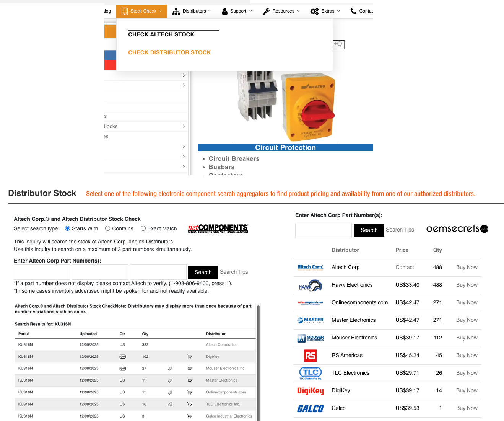This screenshot has width=504, height=421.
Task: Open the Resources dropdown in navigation bar
Action: tap(281, 11)
